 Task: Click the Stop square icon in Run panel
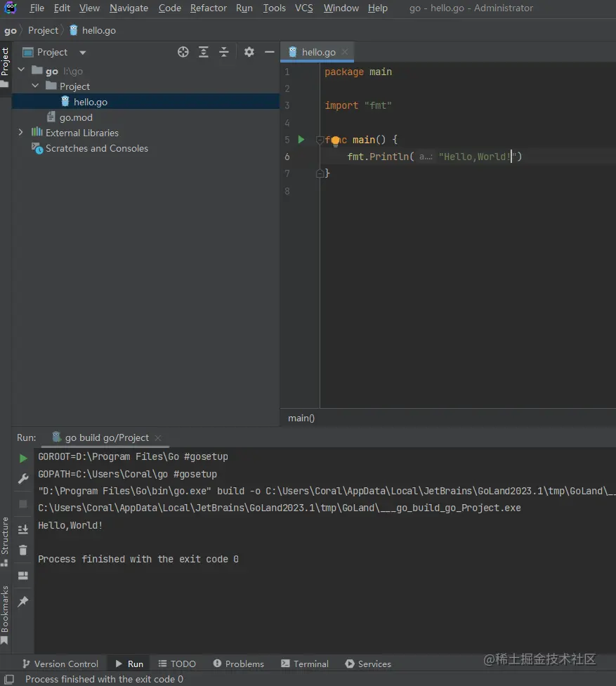tap(23, 504)
